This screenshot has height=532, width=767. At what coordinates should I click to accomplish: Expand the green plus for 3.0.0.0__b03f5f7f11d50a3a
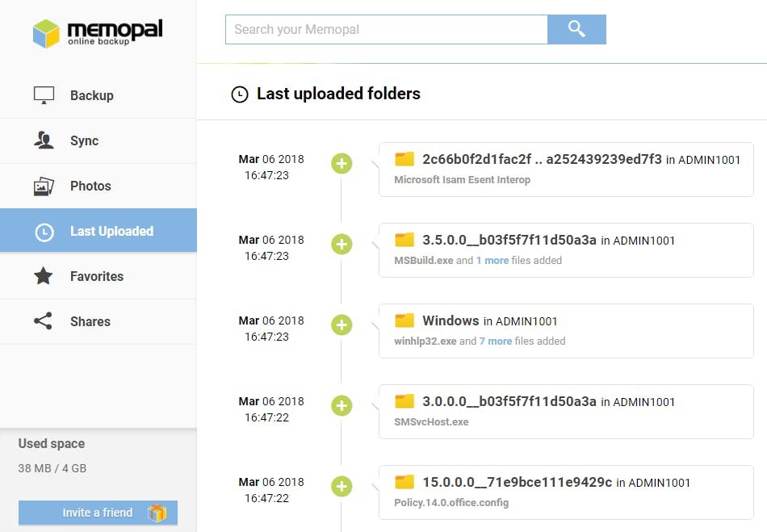[x=342, y=405]
